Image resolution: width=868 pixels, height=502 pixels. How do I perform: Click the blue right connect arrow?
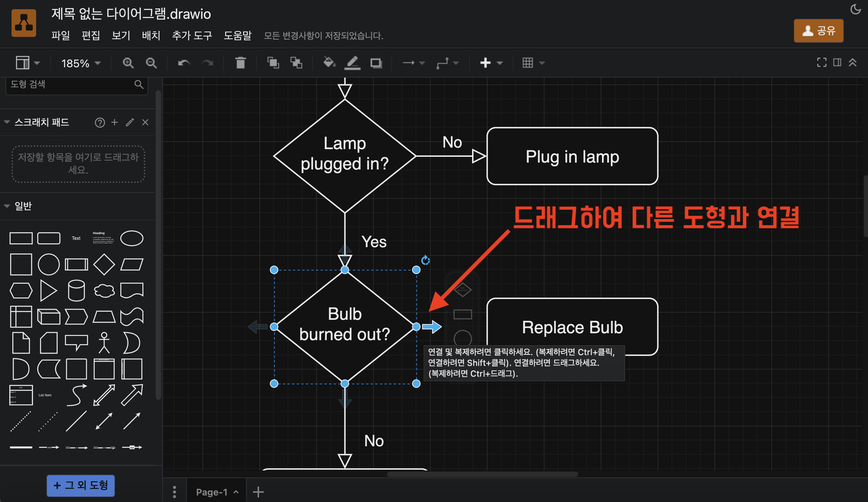tap(432, 327)
